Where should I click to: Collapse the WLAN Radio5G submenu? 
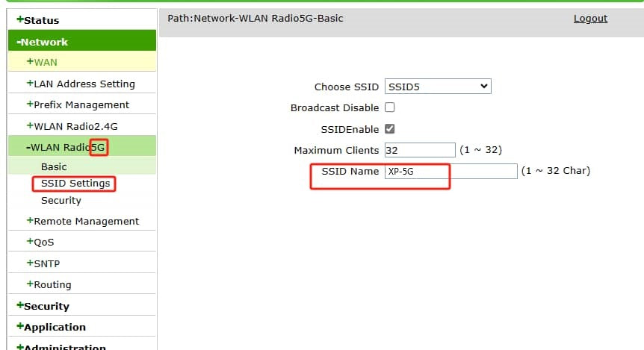click(67, 147)
